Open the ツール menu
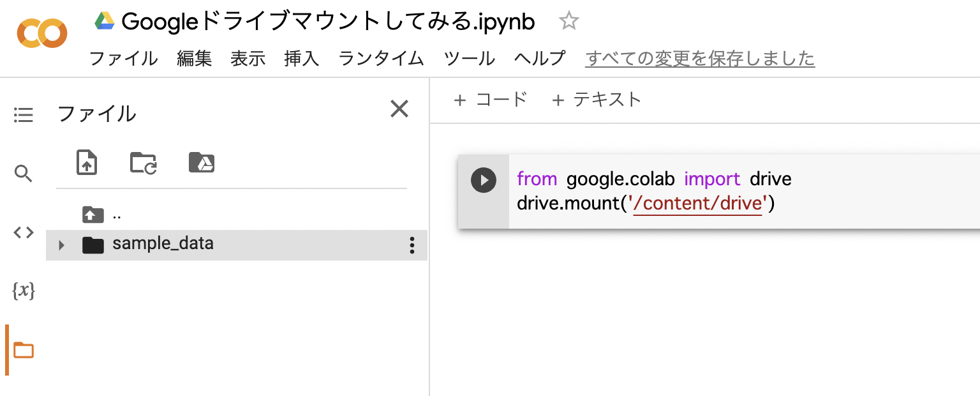980x396 pixels. click(x=469, y=58)
